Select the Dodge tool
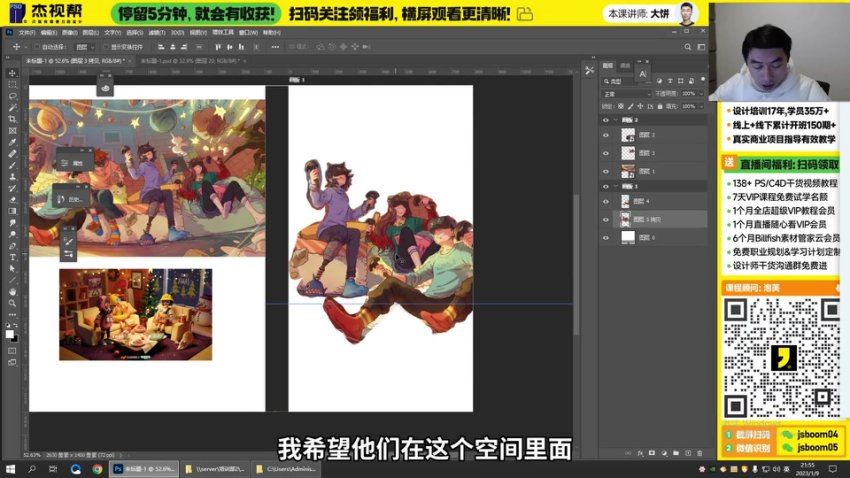Image resolution: width=850 pixels, height=478 pixels. click(x=12, y=234)
